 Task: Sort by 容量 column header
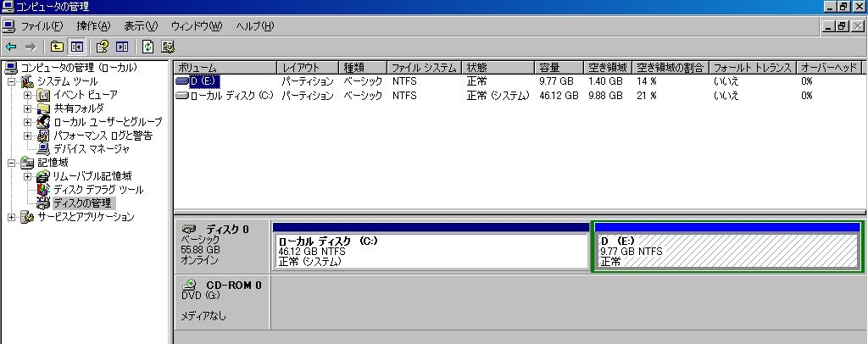click(x=559, y=68)
